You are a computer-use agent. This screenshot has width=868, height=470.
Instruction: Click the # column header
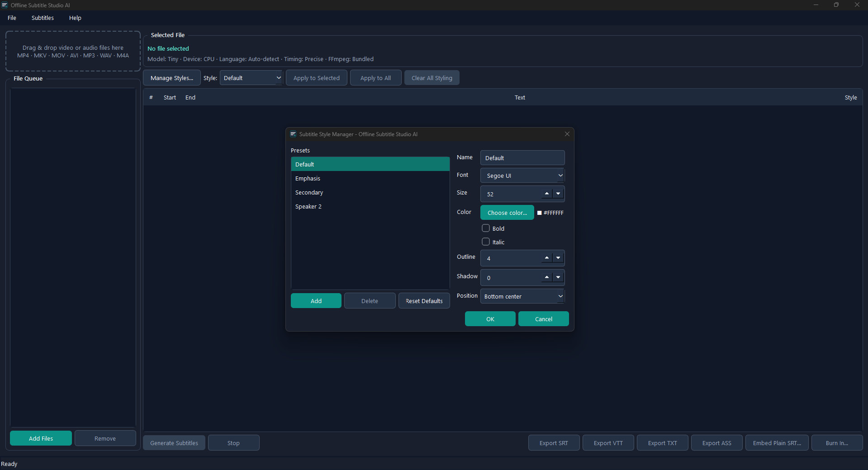(x=151, y=97)
